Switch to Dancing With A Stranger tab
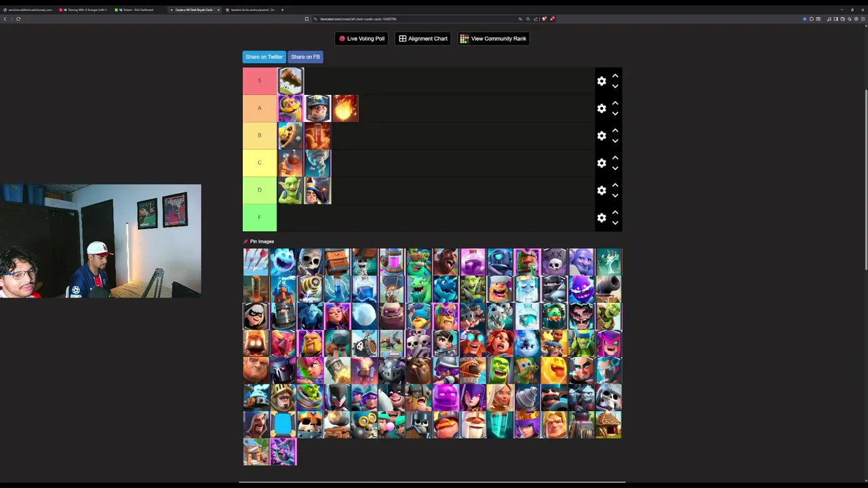The height and width of the screenshot is (488, 868). [x=85, y=9]
